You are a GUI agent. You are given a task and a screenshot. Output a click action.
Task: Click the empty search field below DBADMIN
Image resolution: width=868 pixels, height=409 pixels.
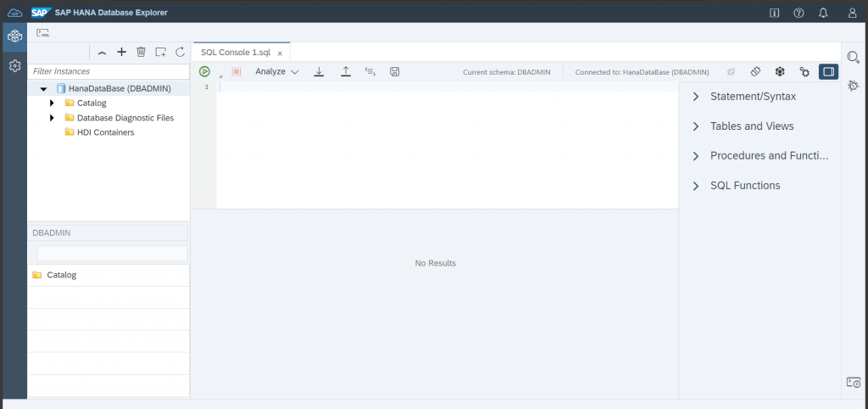113,253
